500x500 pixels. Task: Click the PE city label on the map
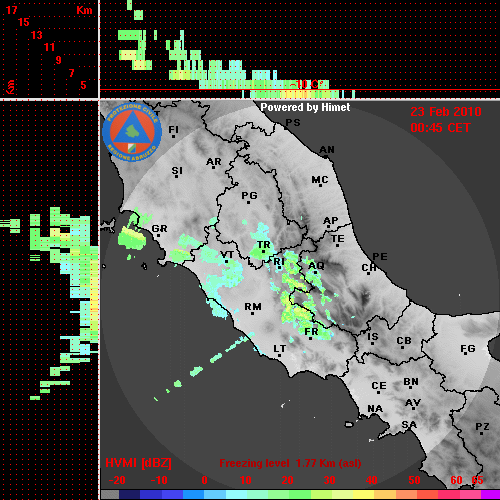pos(380,257)
